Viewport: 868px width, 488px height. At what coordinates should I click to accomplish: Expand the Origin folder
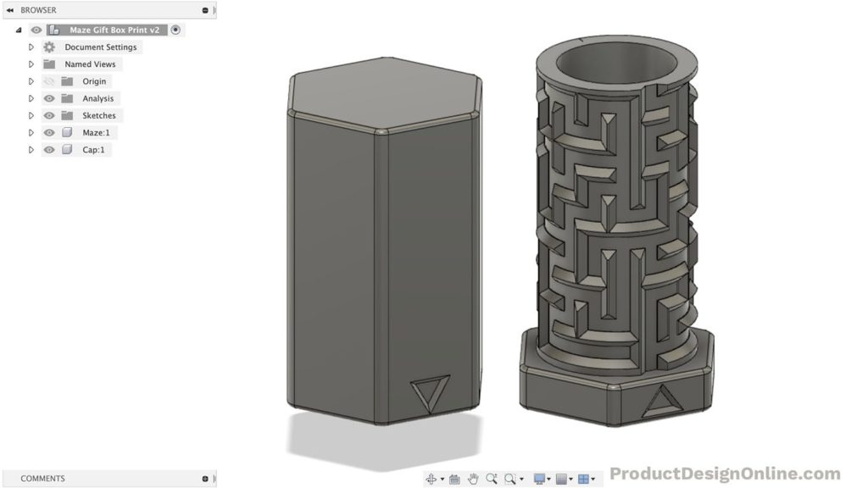click(31, 81)
